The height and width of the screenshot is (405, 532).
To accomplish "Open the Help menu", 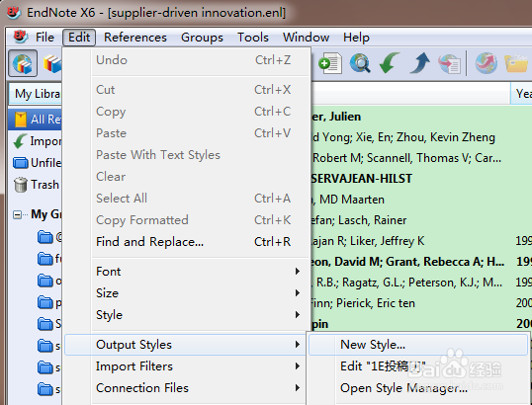I will click(356, 37).
